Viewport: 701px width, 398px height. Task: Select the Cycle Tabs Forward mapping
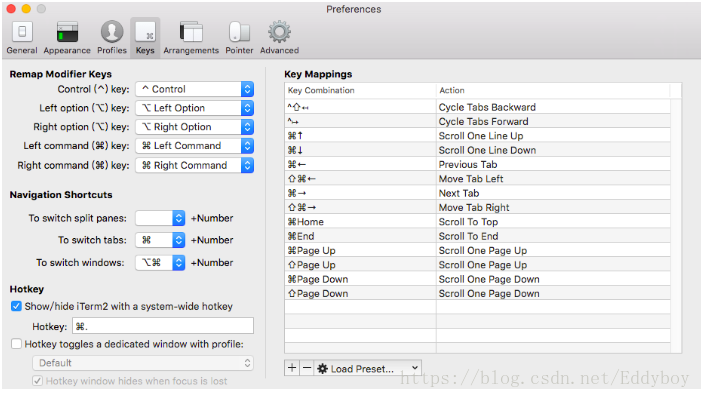(477, 122)
